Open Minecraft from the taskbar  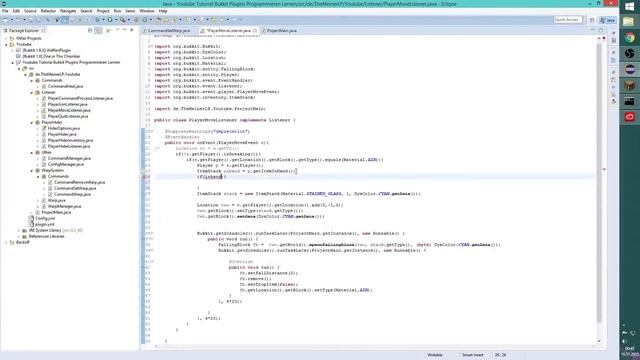[629, 85]
